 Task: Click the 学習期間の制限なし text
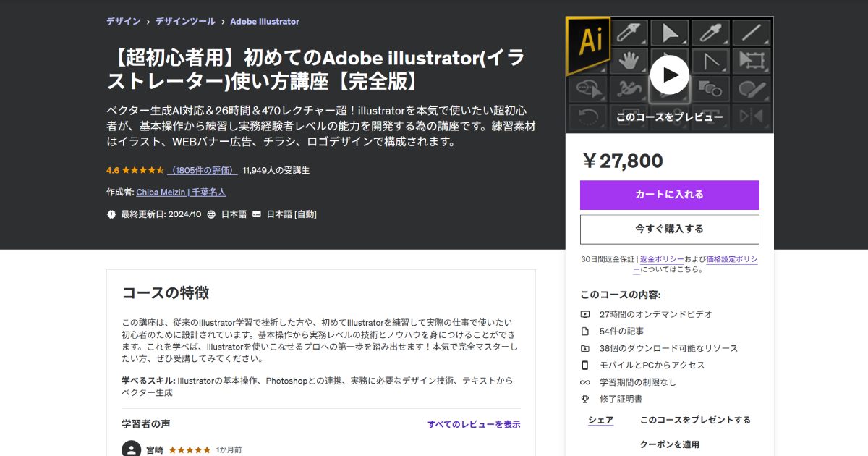click(638, 382)
